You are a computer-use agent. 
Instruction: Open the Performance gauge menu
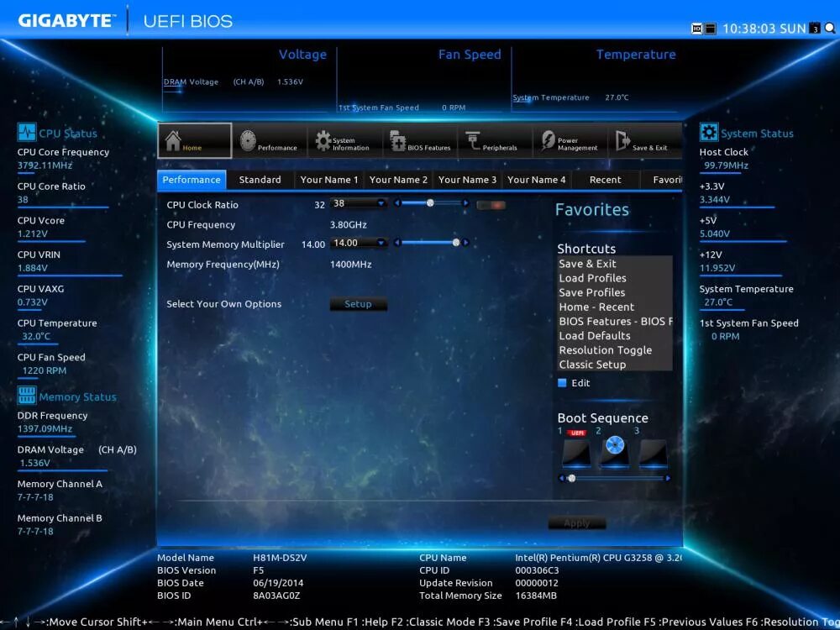pyautogui.click(x=269, y=141)
